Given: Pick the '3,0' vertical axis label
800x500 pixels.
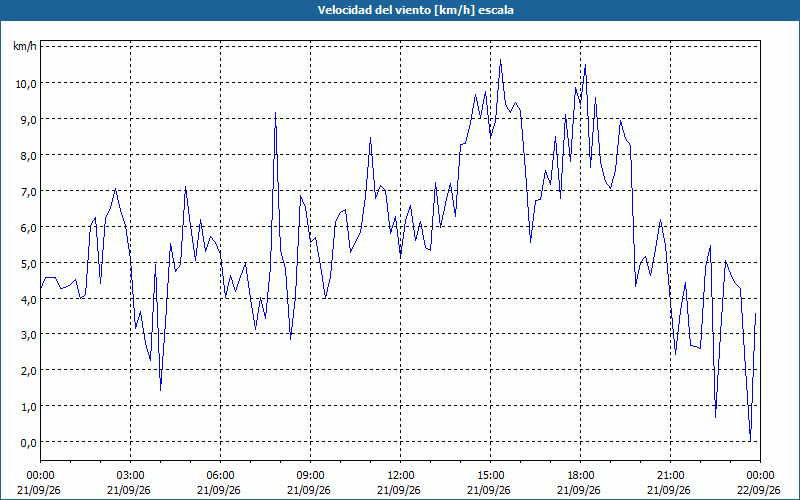Looking at the screenshot, I should point(28,335).
